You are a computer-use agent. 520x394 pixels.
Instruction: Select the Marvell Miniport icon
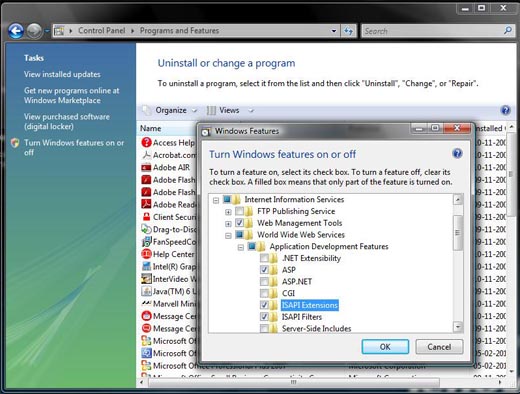[x=146, y=303]
